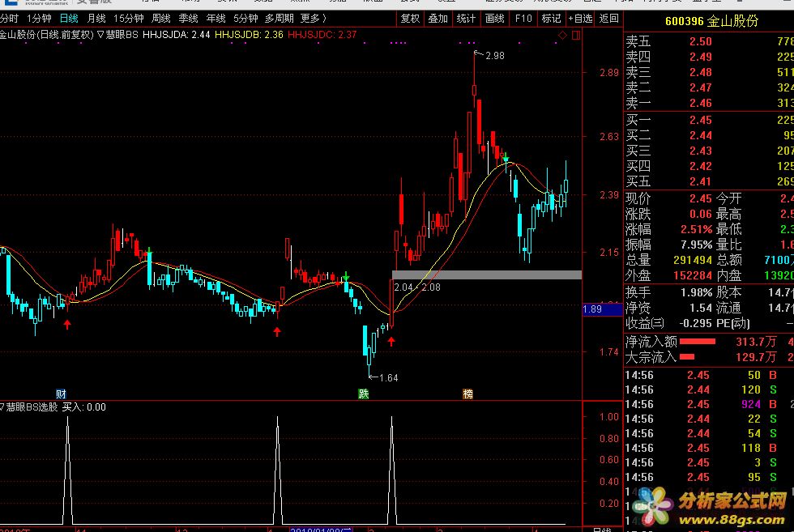Switch to the 分时 intraday tab

9,19
